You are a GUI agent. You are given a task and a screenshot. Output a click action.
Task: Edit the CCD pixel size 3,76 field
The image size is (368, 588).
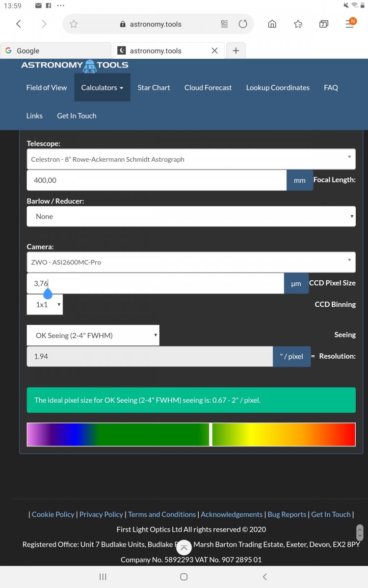[155, 283]
